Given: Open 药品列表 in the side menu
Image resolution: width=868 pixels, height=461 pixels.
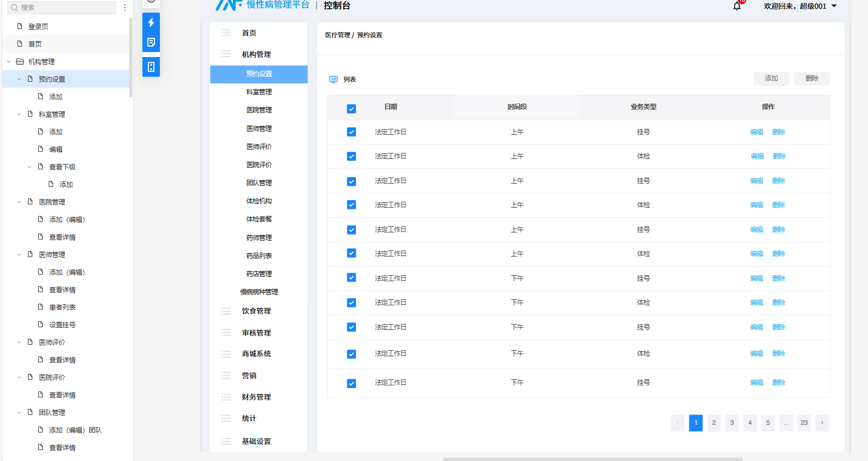Looking at the screenshot, I should click(259, 256).
